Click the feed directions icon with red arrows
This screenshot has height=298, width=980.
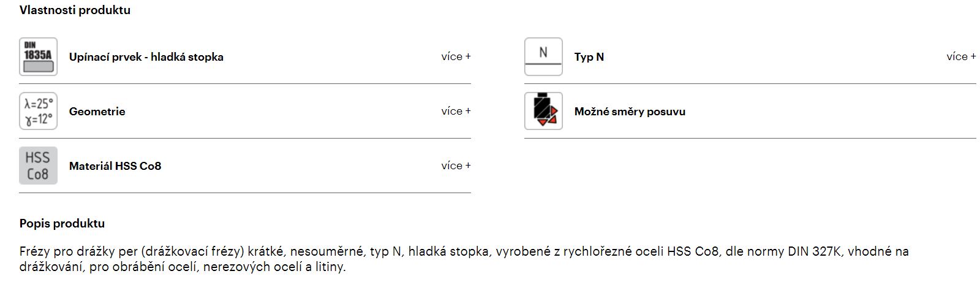point(543,111)
